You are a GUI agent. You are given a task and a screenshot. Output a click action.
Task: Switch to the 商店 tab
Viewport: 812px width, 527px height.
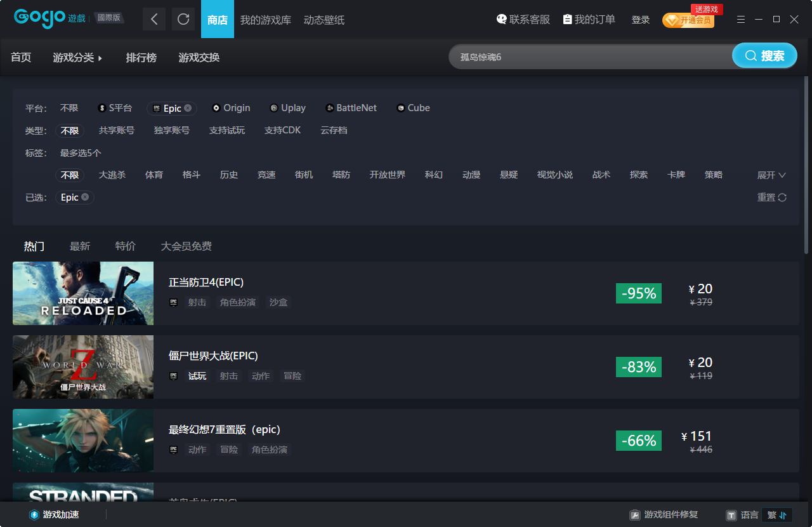pos(218,19)
